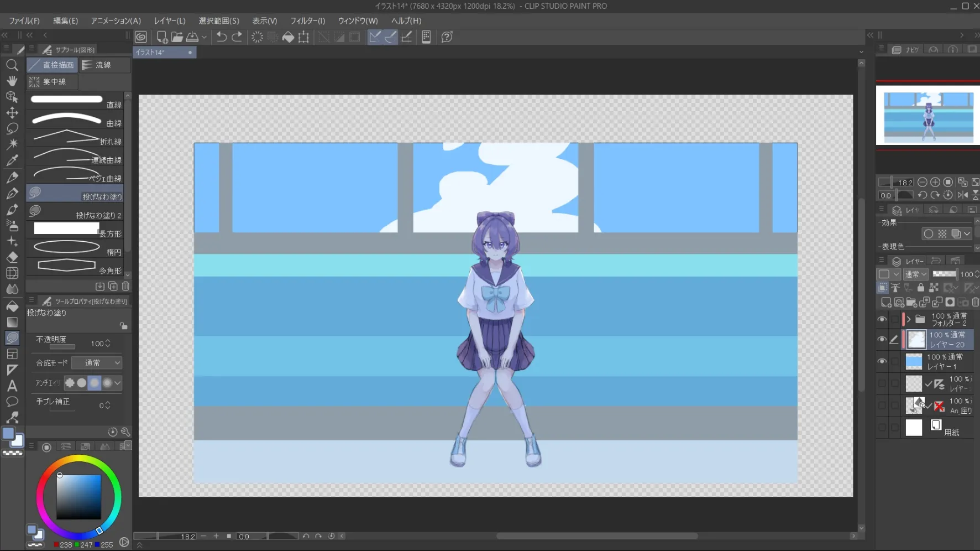Select the Text tool
The height and width of the screenshot is (551, 980).
[12, 386]
